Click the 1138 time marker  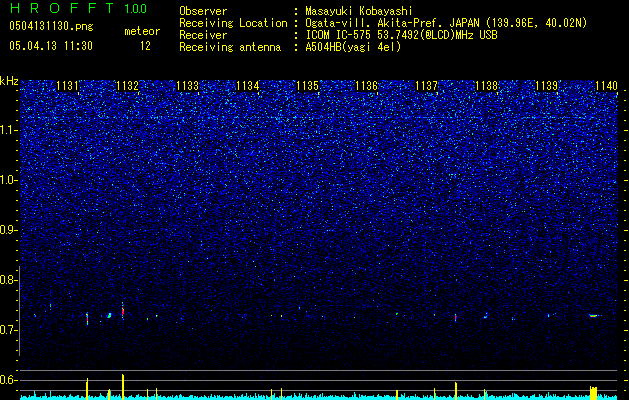pyautogui.click(x=487, y=86)
